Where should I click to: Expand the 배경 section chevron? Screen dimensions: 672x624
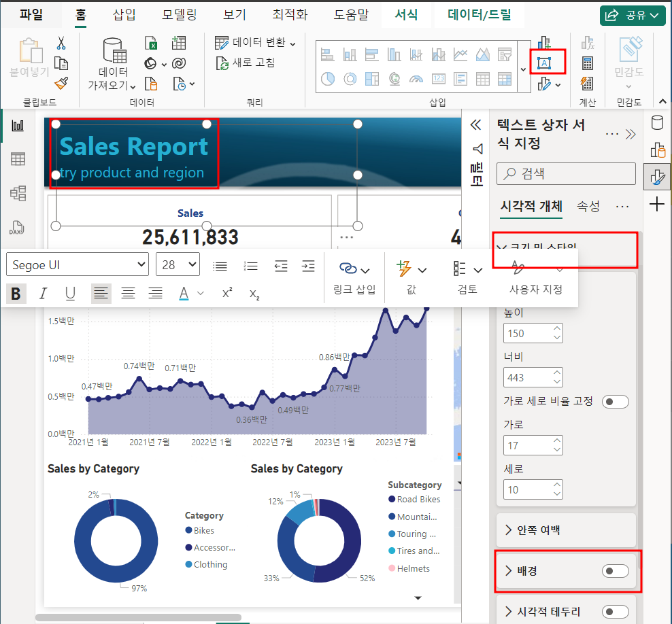click(508, 571)
